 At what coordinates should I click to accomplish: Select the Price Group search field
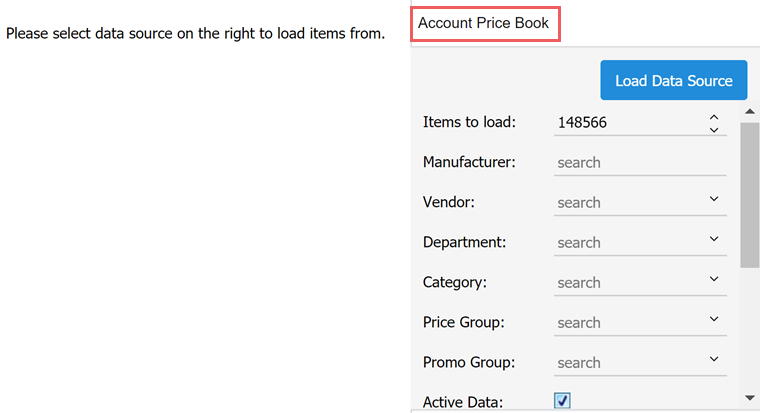(630, 323)
